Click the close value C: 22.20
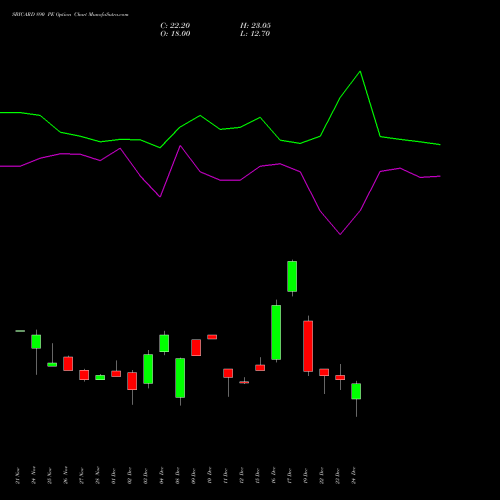Screen dimensions: 500x500 (x=175, y=26)
